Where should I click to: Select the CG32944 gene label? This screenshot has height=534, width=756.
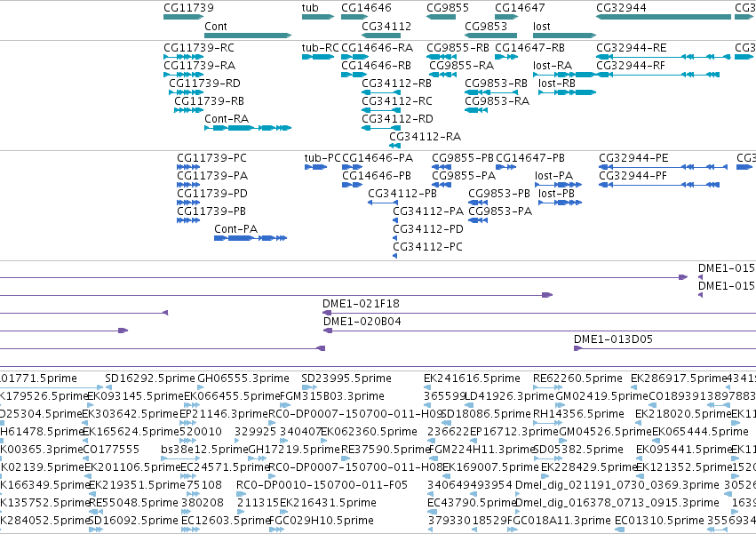pyautogui.click(x=621, y=8)
